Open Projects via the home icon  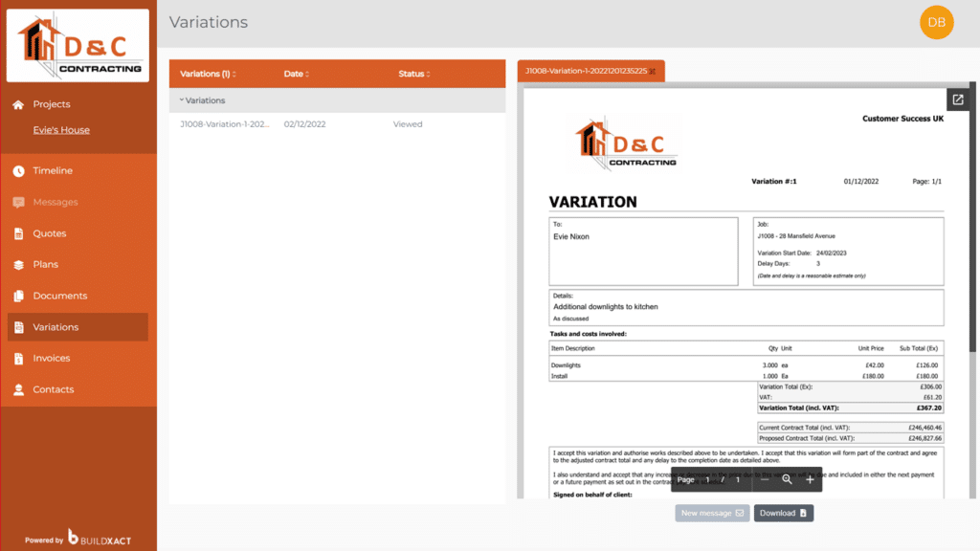tap(19, 103)
